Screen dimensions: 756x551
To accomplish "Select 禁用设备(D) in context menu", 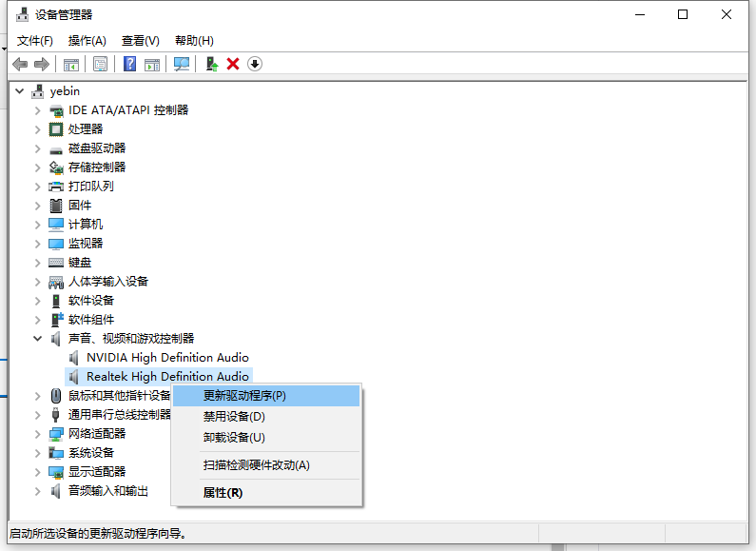I will pyautogui.click(x=234, y=417).
